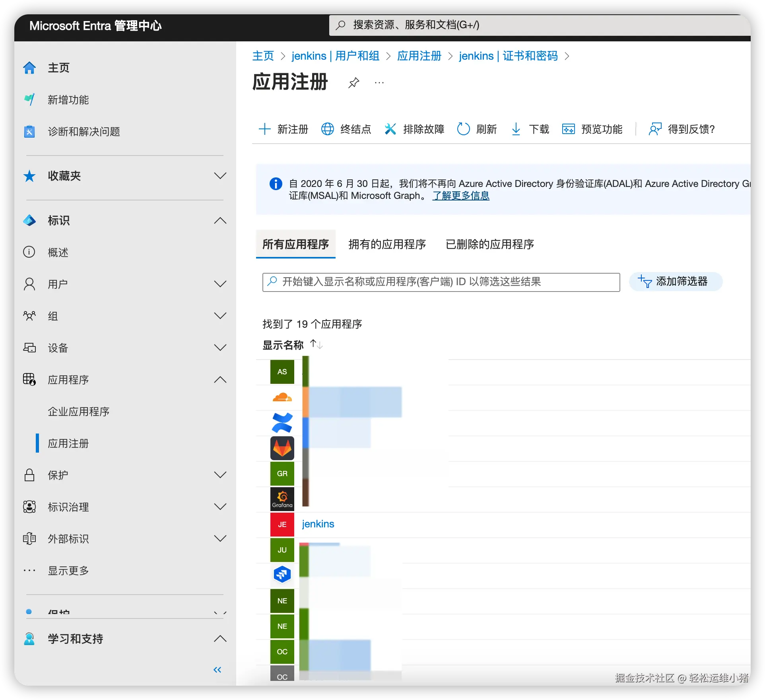This screenshot has width=765, height=700.
Task: Open the jenkins app registration link
Action: click(318, 524)
